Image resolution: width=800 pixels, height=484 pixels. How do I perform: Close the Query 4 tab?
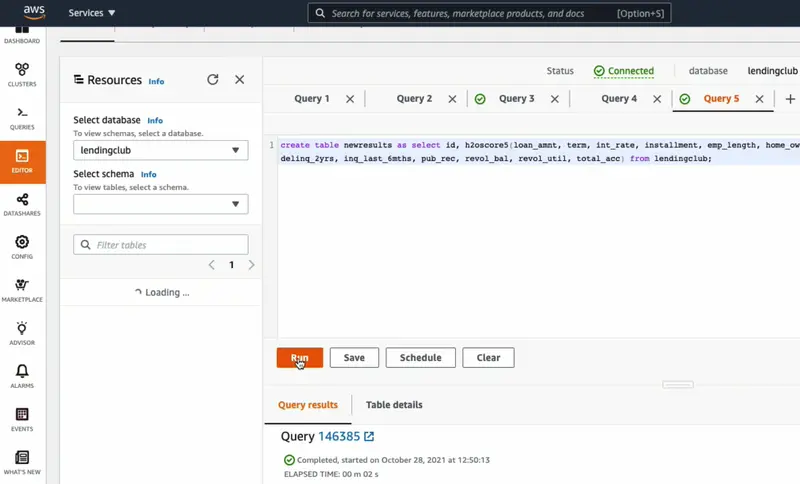coord(657,99)
